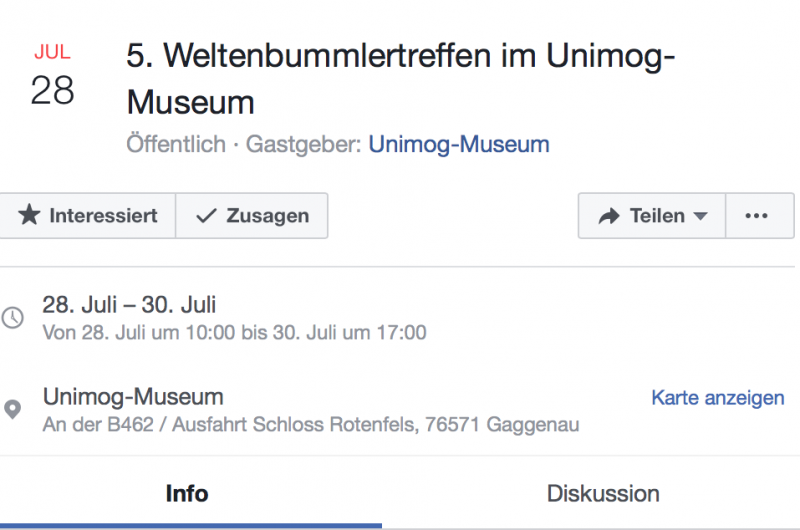Switch to the Diskussion tab
800x530 pixels.
603,493
